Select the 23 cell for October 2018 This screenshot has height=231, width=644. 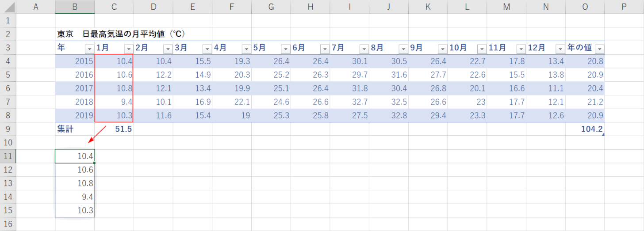pyautogui.click(x=467, y=102)
